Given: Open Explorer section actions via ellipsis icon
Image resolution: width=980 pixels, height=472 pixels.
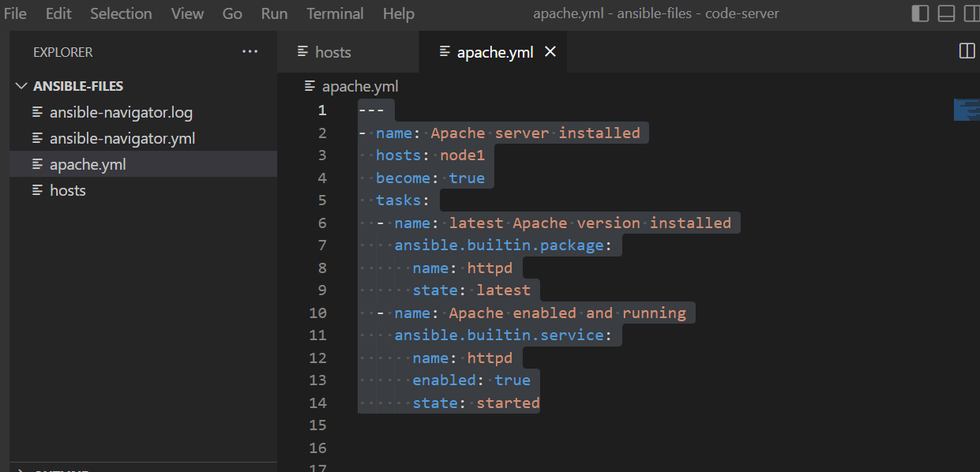Looking at the screenshot, I should (250, 51).
